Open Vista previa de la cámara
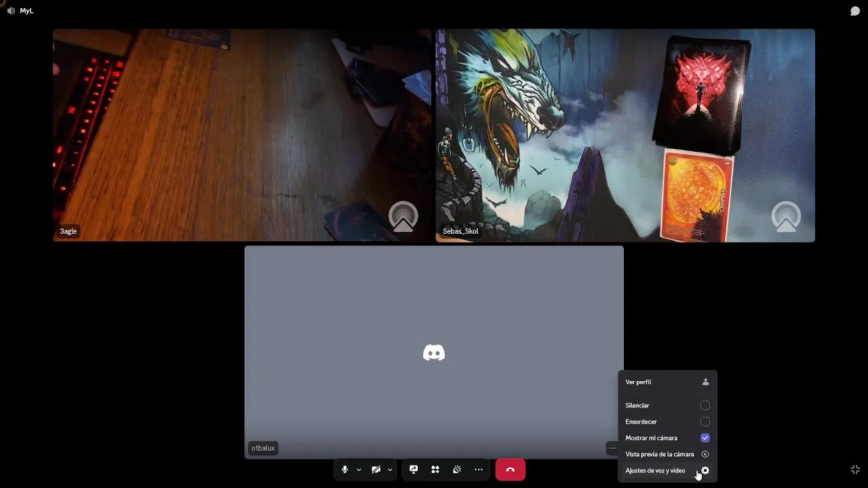This screenshot has width=868, height=488. [x=667, y=454]
